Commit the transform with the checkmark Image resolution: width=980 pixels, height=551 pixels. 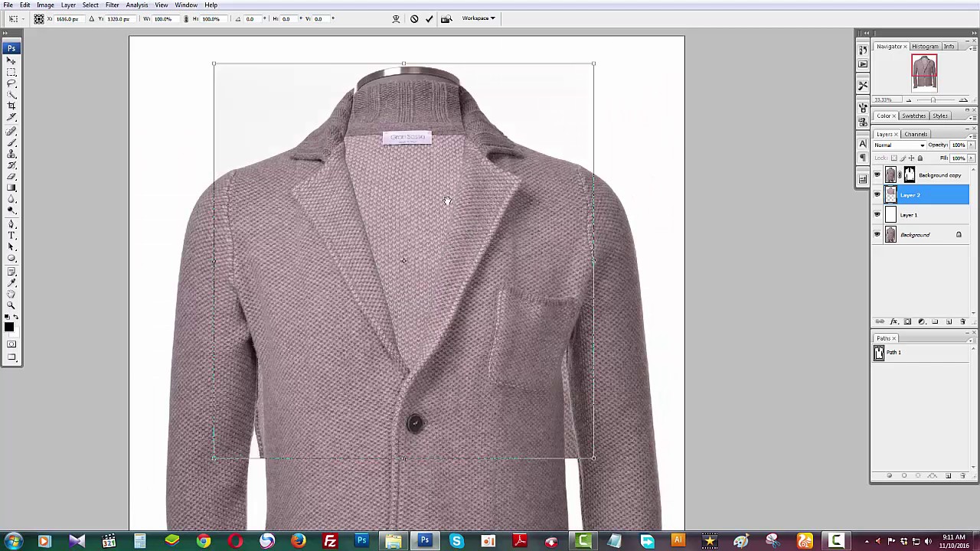(x=429, y=18)
